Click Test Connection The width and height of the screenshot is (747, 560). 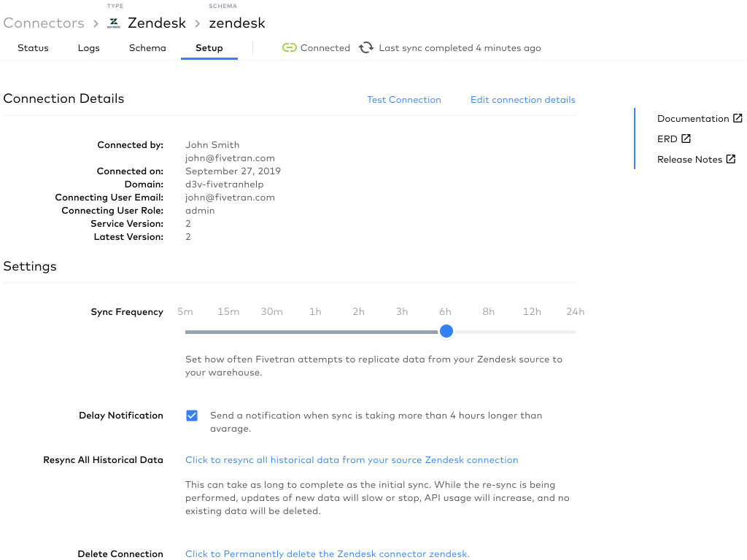(x=404, y=99)
